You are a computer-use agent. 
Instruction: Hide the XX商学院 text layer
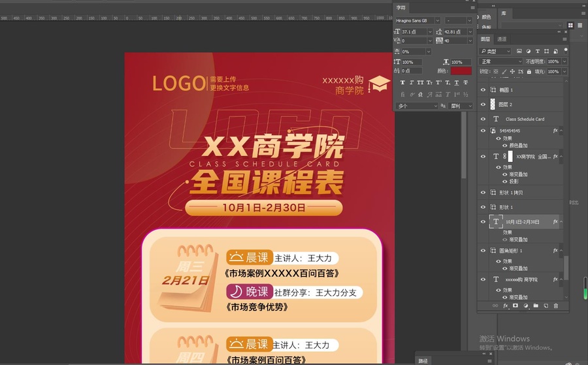[483, 157]
